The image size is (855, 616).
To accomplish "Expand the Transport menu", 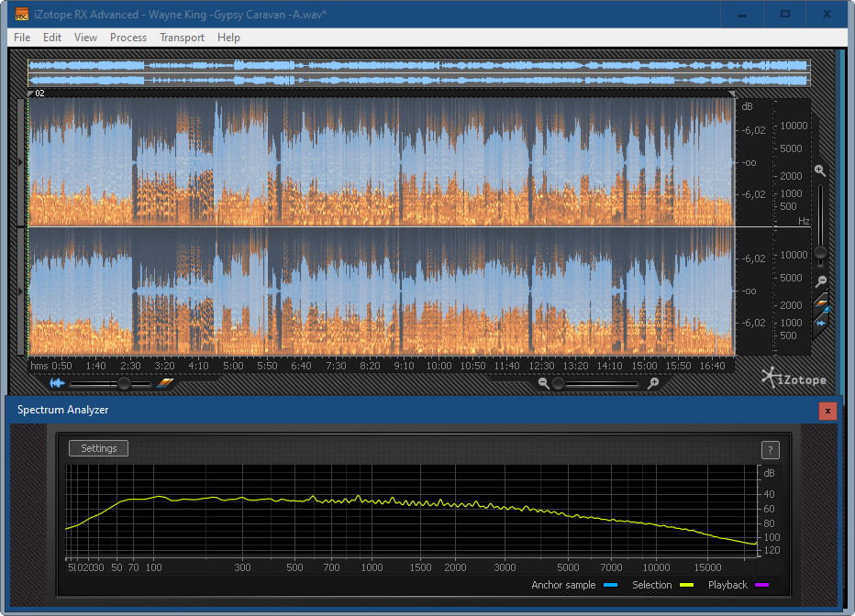I will coord(182,38).
